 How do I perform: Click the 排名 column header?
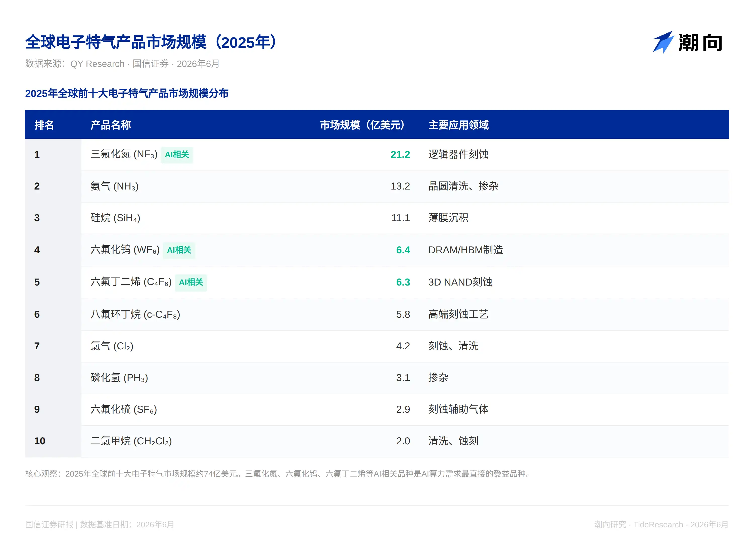click(44, 125)
